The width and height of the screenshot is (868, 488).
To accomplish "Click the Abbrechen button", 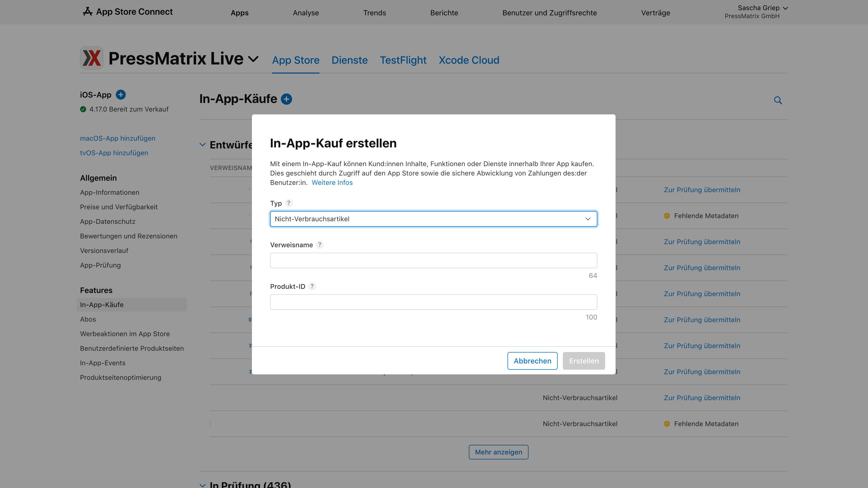I will pos(532,361).
